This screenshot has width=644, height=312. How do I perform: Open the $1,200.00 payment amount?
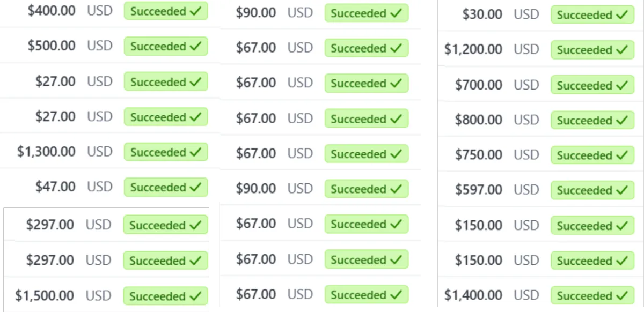(473, 49)
